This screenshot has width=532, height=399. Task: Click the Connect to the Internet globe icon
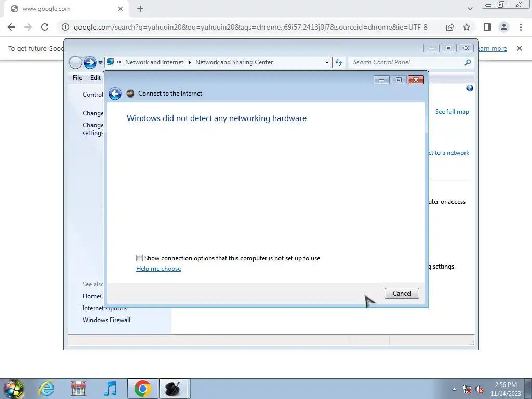tap(130, 94)
